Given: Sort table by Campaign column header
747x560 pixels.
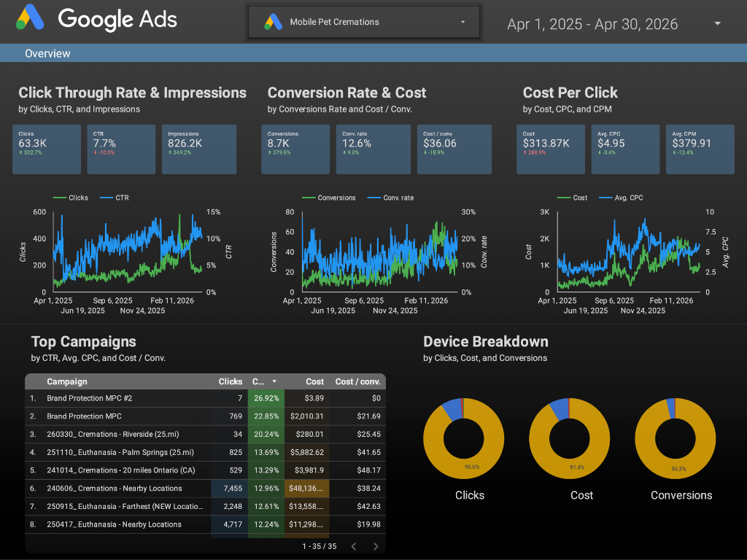Looking at the screenshot, I should 66,381.
